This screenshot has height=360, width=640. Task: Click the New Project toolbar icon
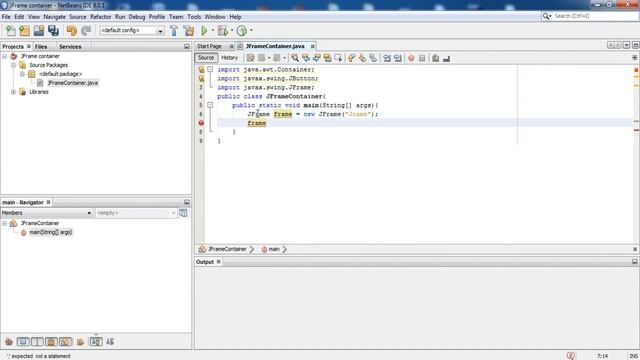24,31
